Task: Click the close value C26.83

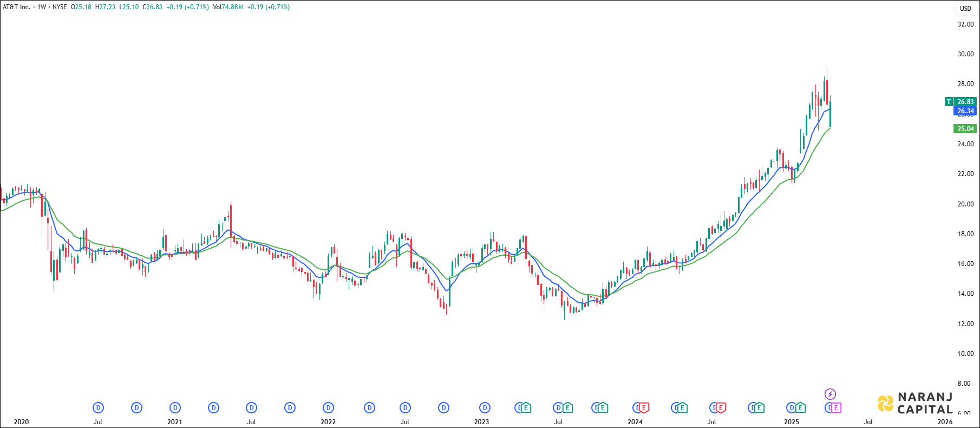Action: point(153,7)
